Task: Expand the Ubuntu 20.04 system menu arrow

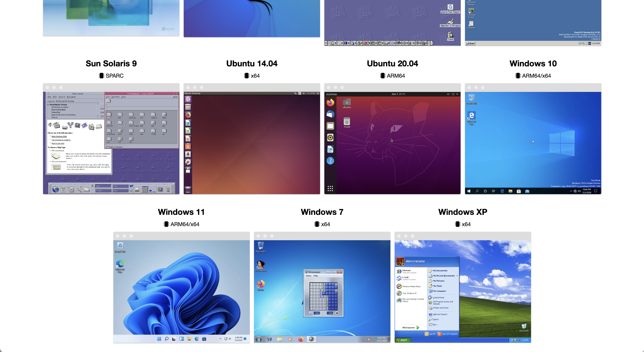Action: (x=457, y=94)
